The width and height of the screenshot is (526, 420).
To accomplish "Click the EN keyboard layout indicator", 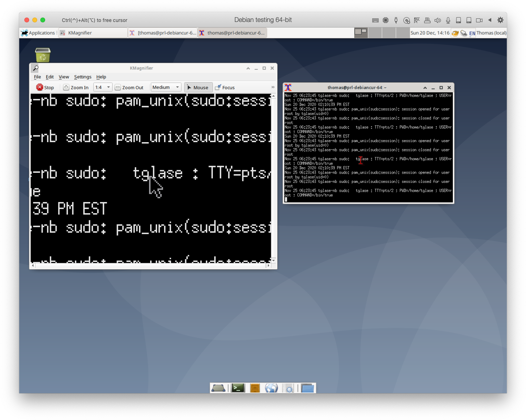I will point(472,33).
